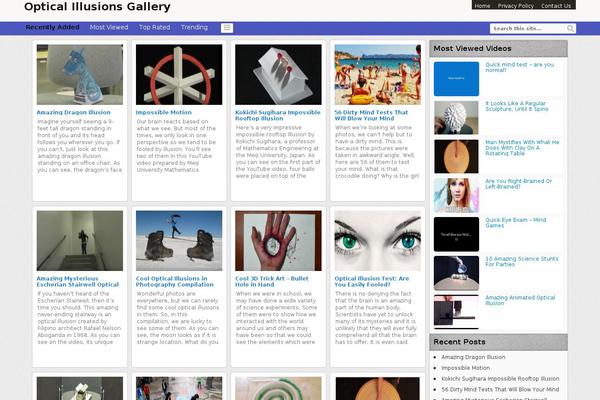The width and height of the screenshot is (600, 400).
Task: Open the Home menu link
Action: click(482, 6)
